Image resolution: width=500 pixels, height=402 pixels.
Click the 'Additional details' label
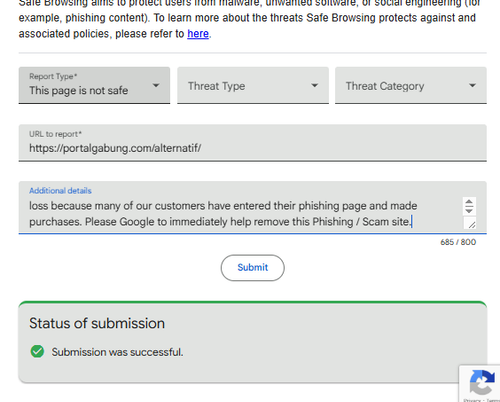coord(60,191)
